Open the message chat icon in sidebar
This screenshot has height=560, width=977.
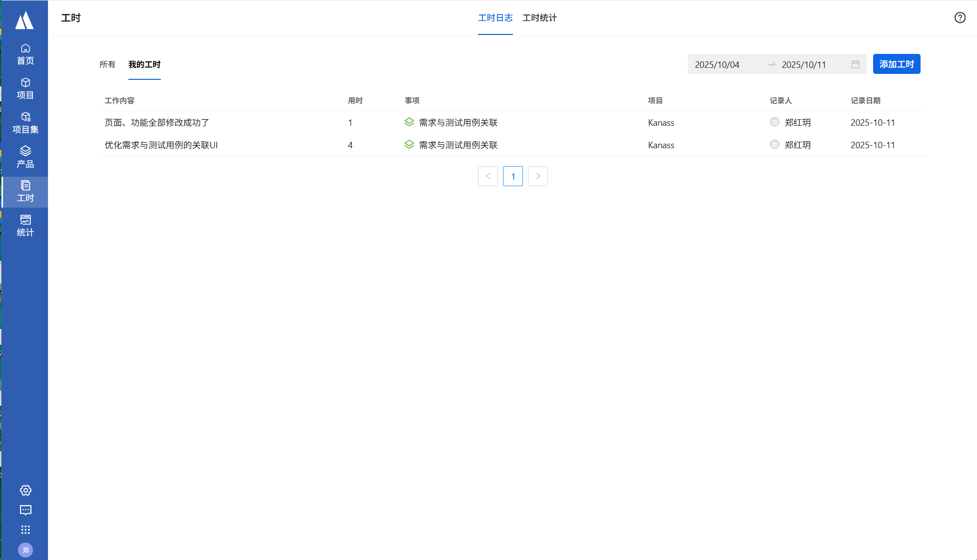25,510
